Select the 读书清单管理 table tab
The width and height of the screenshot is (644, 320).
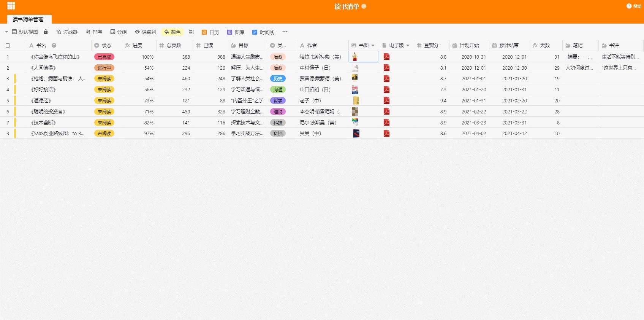point(28,19)
